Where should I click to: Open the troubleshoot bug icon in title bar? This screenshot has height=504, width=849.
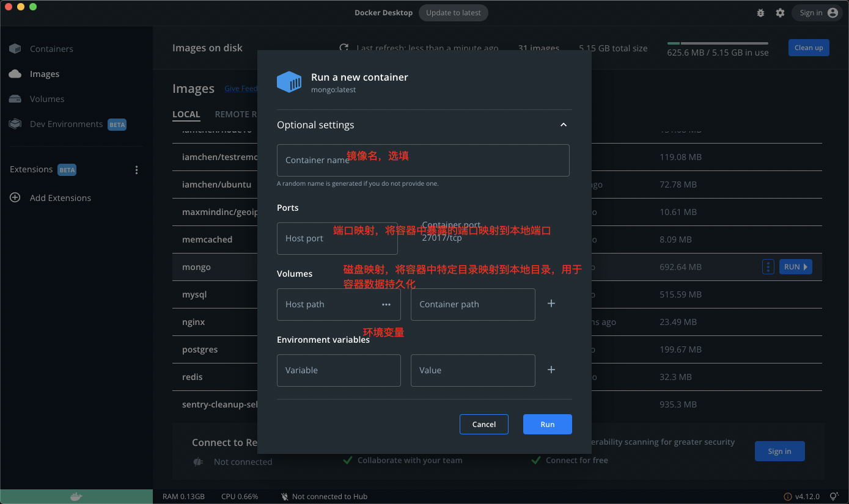click(x=760, y=13)
